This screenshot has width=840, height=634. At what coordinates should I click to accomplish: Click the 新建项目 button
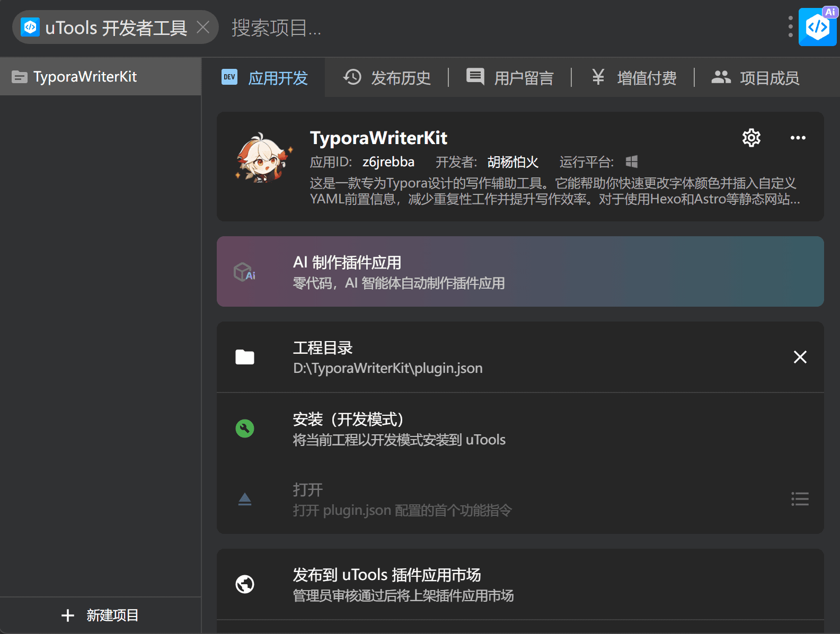click(x=100, y=615)
